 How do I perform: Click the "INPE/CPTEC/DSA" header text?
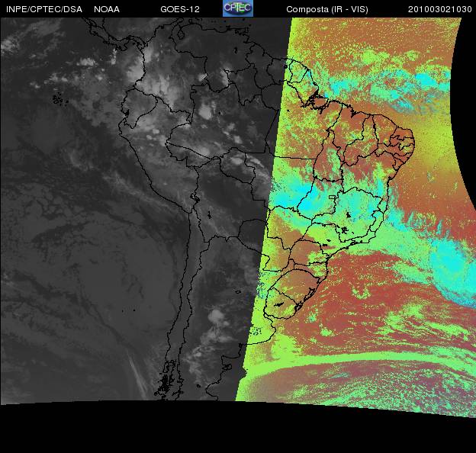pyautogui.click(x=44, y=9)
